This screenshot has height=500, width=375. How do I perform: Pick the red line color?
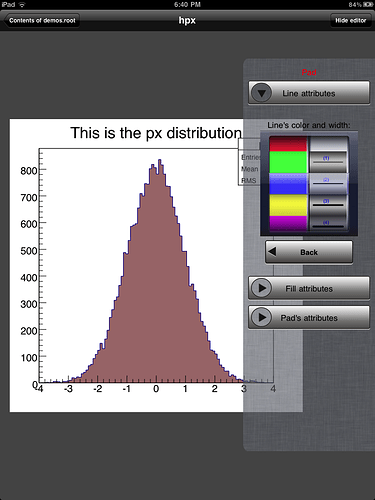tap(288, 144)
